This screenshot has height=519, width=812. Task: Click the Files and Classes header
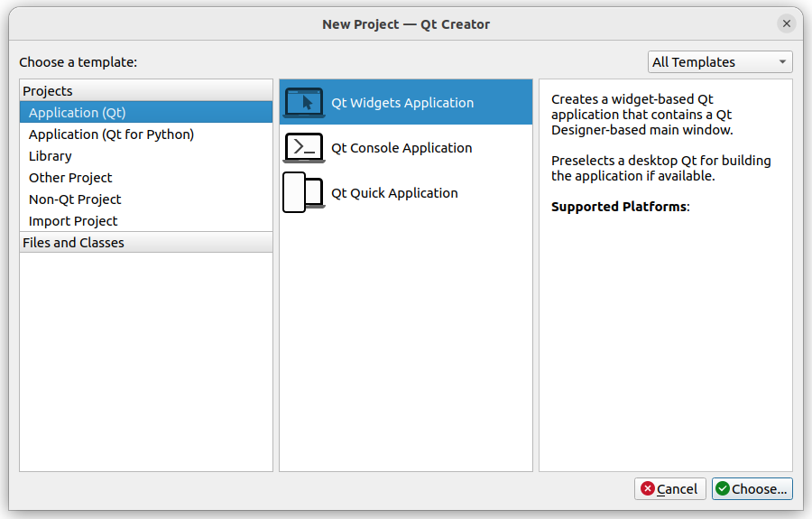[x=146, y=243]
